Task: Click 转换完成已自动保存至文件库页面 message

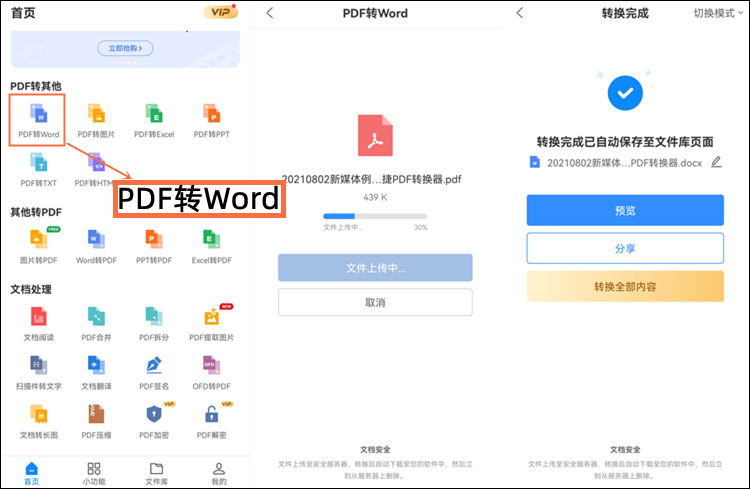Action: tap(625, 142)
